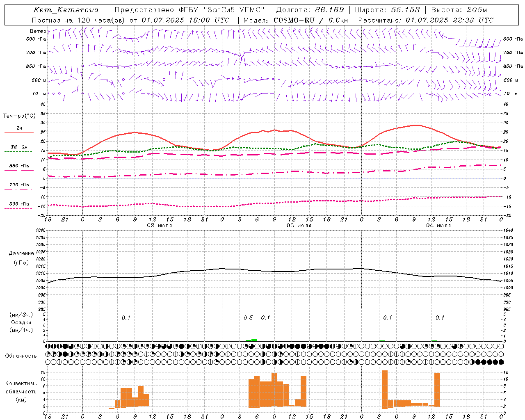This screenshot has width=525, height=420.
Task: Click the tallest orange convective bar on 04 июля
Action: [385, 389]
